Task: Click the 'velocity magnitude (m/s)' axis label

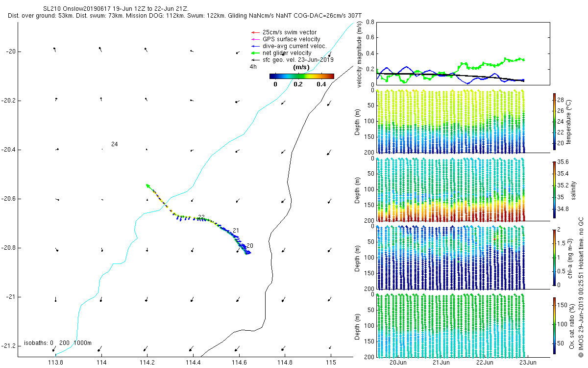Action: [x=360, y=54]
